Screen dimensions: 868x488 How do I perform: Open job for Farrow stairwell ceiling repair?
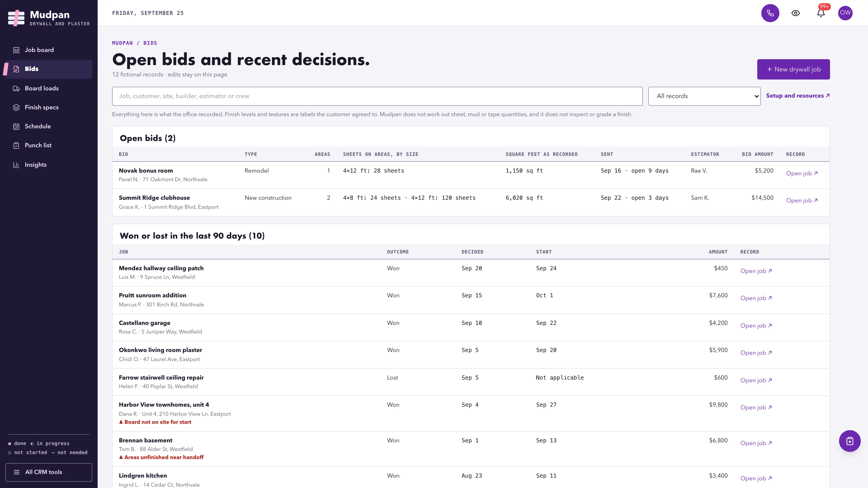[x=756, y=380]
